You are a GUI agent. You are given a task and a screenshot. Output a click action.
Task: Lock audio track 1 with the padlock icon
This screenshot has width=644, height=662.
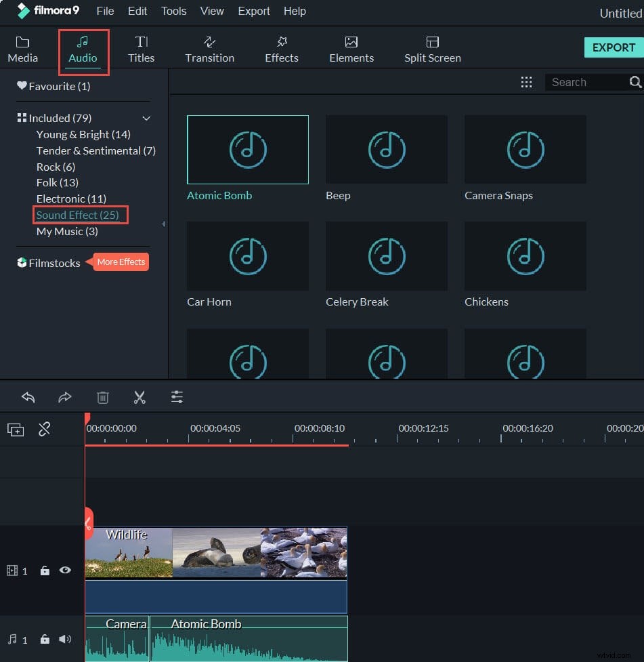[x=45, y=640]
